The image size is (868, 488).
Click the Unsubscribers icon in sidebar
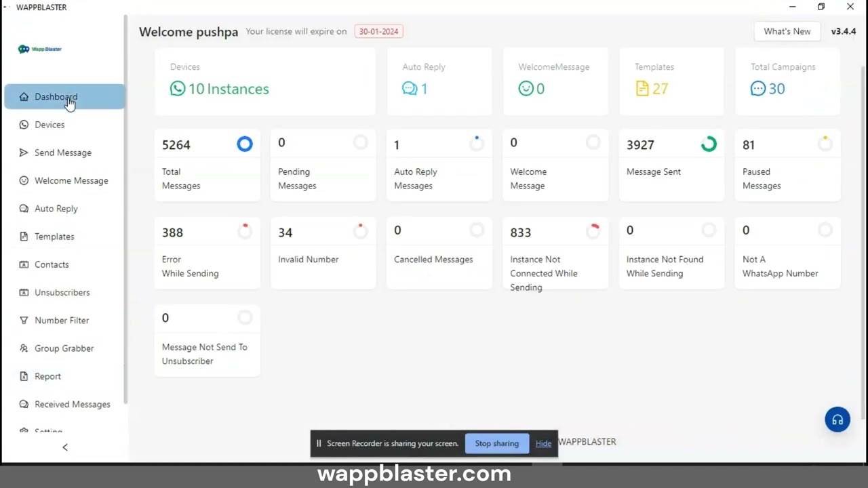point(24,292)
